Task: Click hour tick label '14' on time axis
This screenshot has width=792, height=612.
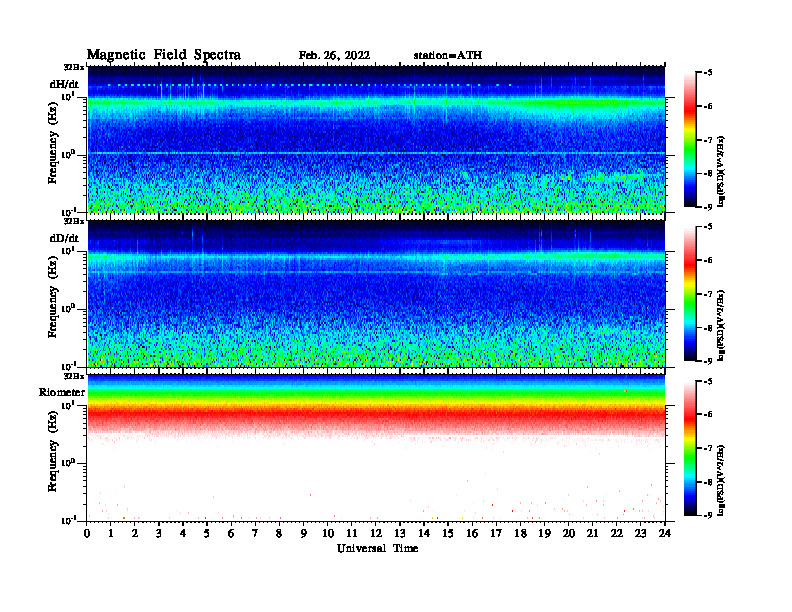Action: tap(424, 533)
